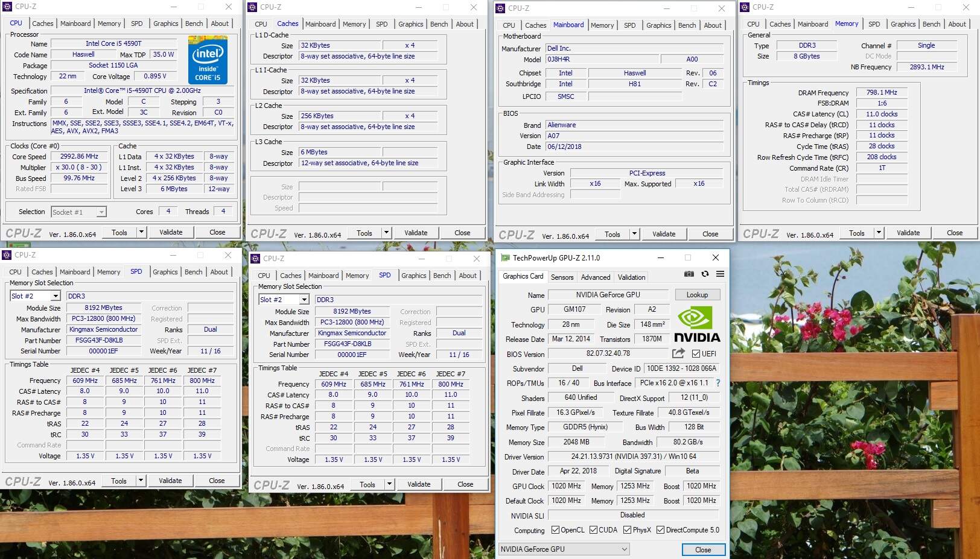Click the NB Frequency value 2893.1 MHz
Viewport: 980px width, 559px height.
pos(926,67)
